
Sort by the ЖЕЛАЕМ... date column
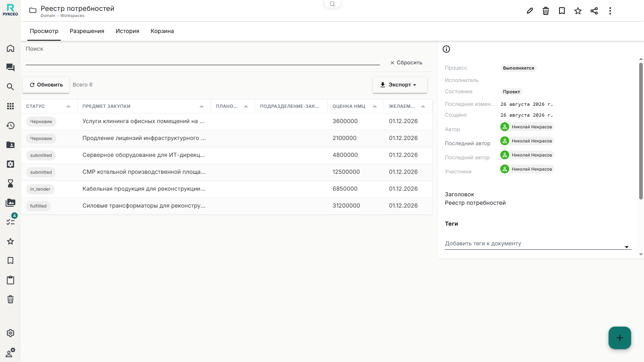pos(407,106)
